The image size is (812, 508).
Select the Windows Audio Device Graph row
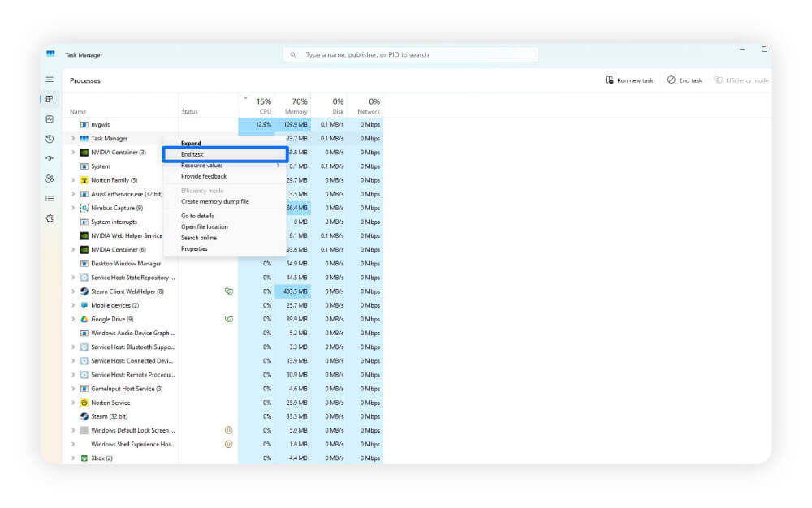click(x=223, y=334)
